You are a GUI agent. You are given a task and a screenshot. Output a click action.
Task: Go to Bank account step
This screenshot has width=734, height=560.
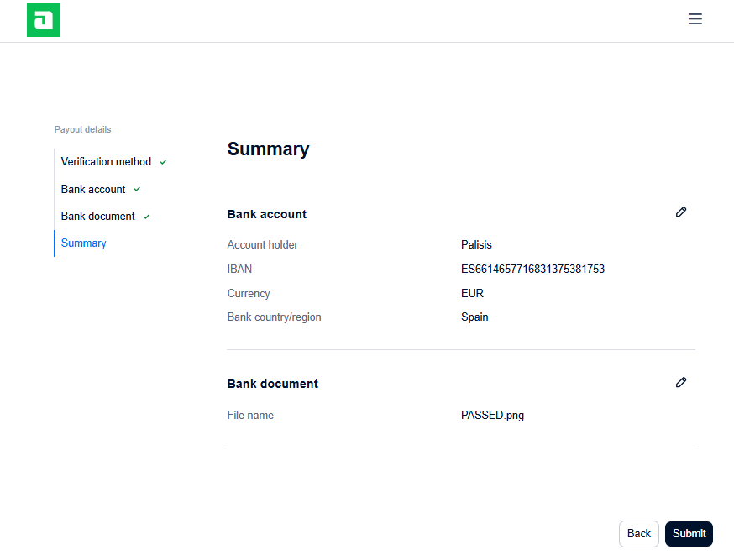[x=93, y=190]
